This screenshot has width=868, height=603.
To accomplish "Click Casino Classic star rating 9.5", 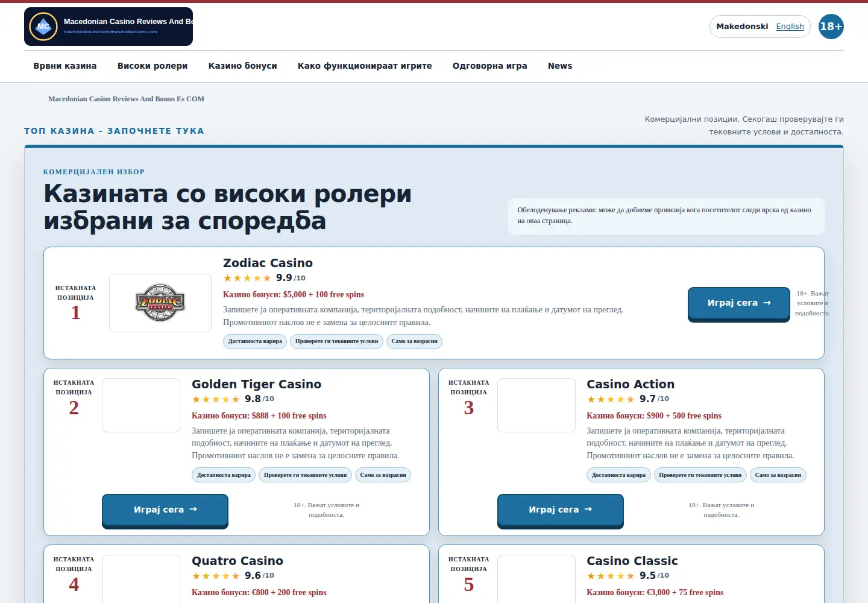I will (627, 576).
